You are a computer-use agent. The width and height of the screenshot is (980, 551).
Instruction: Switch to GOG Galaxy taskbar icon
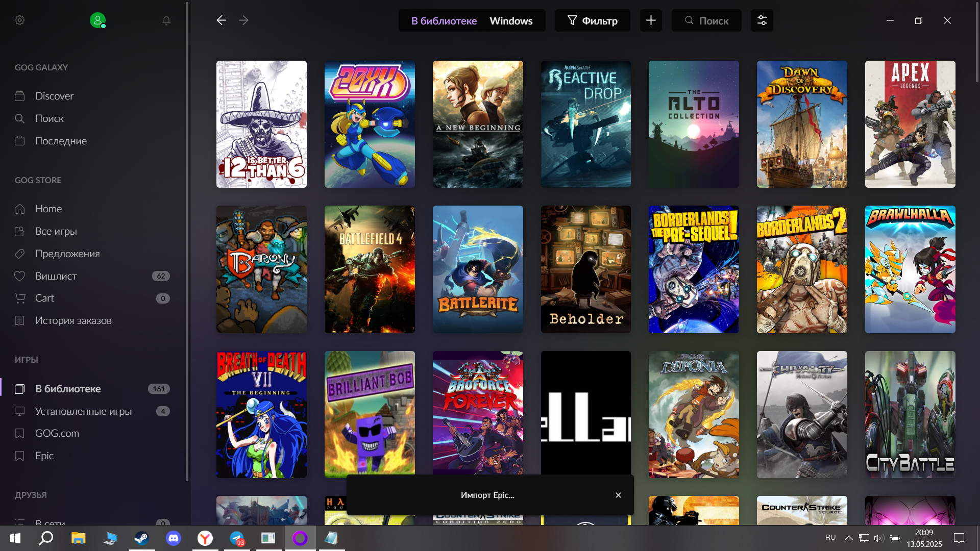pyautogui.click(x=300, y=538)
